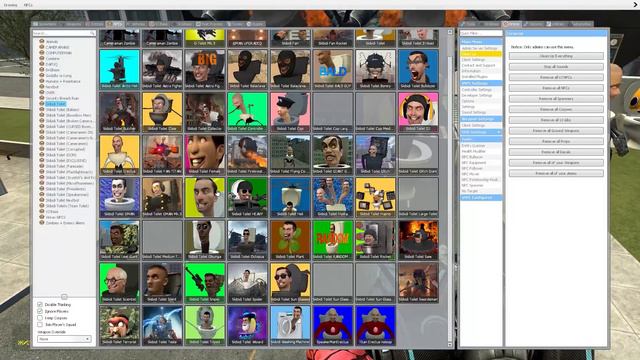Click the Remove all NPCs button

pyautogui.click(x=556, y=88)
